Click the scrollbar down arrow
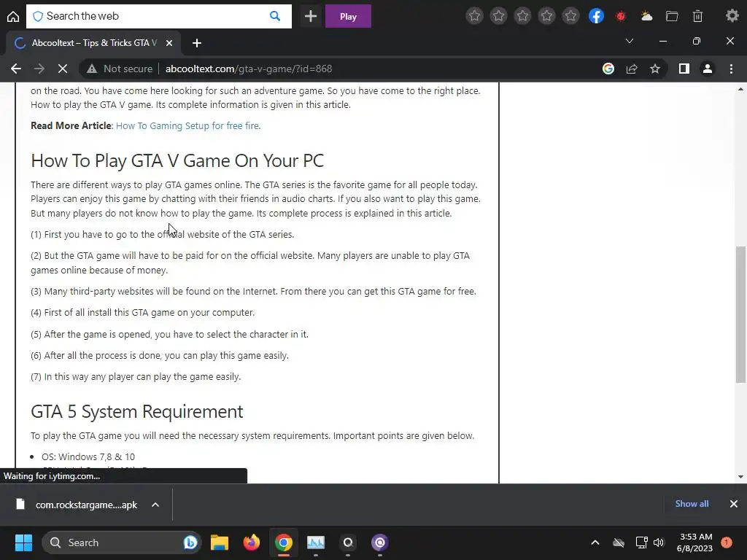 coord(740,476)
